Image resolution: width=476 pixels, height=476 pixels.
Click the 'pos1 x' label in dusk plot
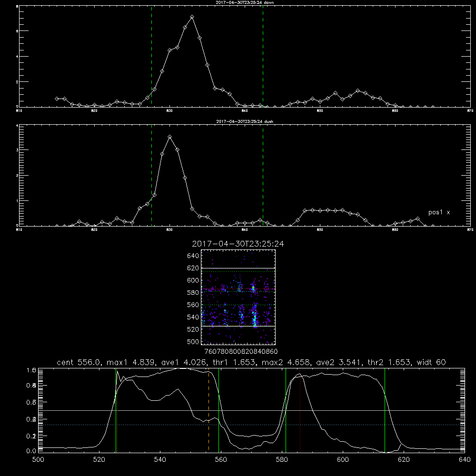(439, 212)
